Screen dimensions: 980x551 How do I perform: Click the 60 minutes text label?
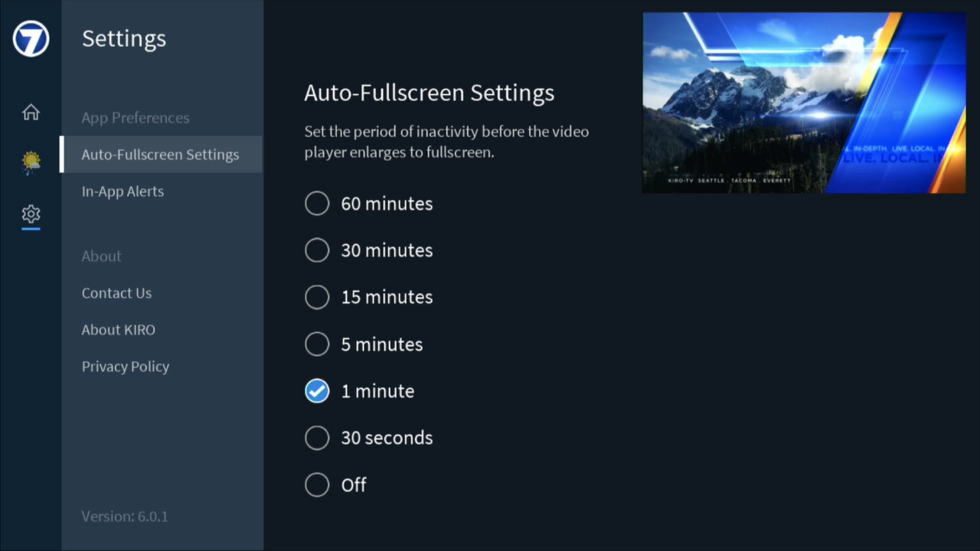click(387, 204)
